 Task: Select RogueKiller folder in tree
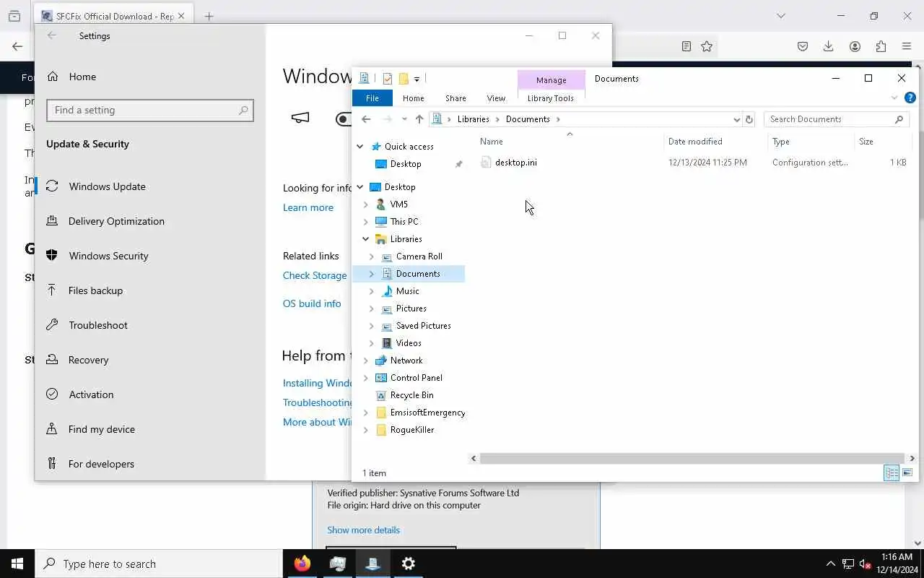point(411,430)
